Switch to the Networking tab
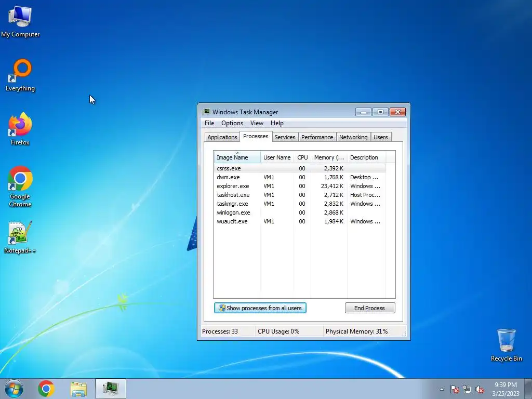Screen dimensions: 532x399 tap(353, 137)
